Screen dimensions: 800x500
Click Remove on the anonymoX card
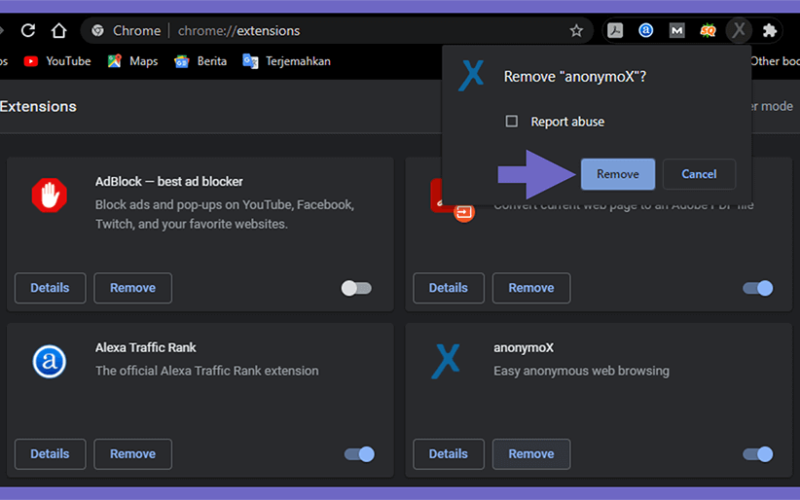point(531,454)
